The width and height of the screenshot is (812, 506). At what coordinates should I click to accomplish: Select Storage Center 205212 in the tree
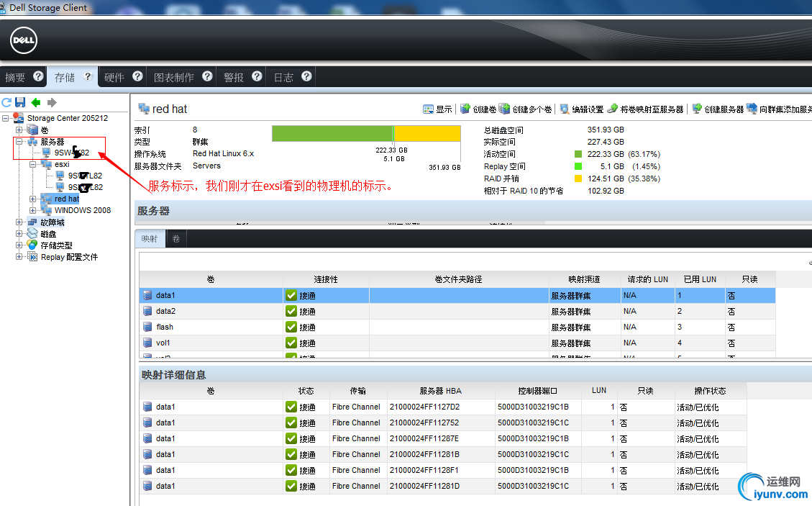pos(68,118)
